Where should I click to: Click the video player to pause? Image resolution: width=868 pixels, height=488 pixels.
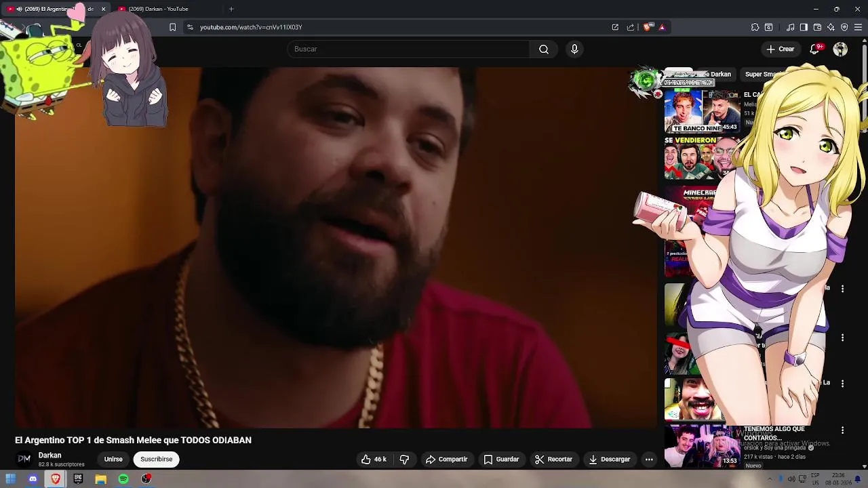(336, 247)
